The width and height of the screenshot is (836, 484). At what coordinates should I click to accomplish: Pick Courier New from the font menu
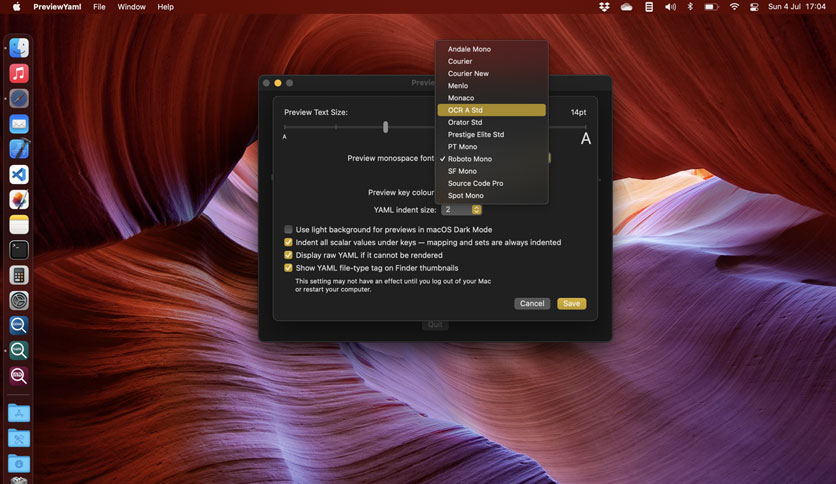[492, 74]
